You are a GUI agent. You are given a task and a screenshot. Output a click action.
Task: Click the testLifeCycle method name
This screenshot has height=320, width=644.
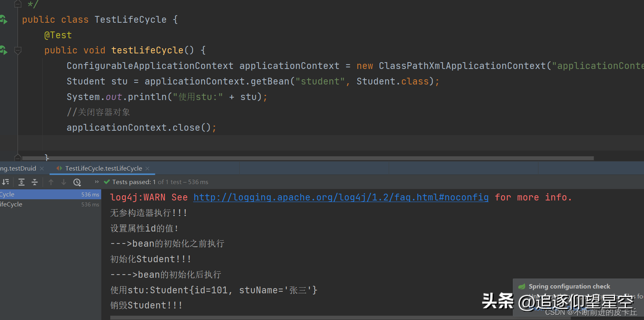[147, 50]
